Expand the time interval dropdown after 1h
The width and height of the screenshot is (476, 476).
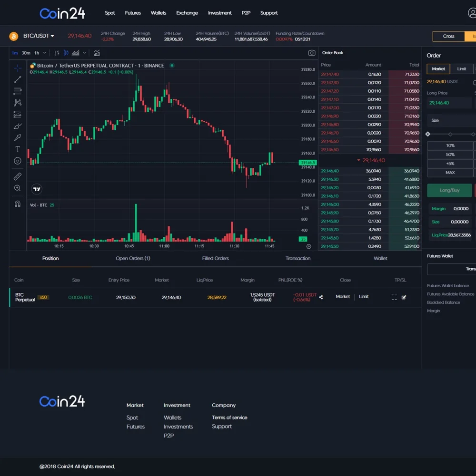[45, 53]
